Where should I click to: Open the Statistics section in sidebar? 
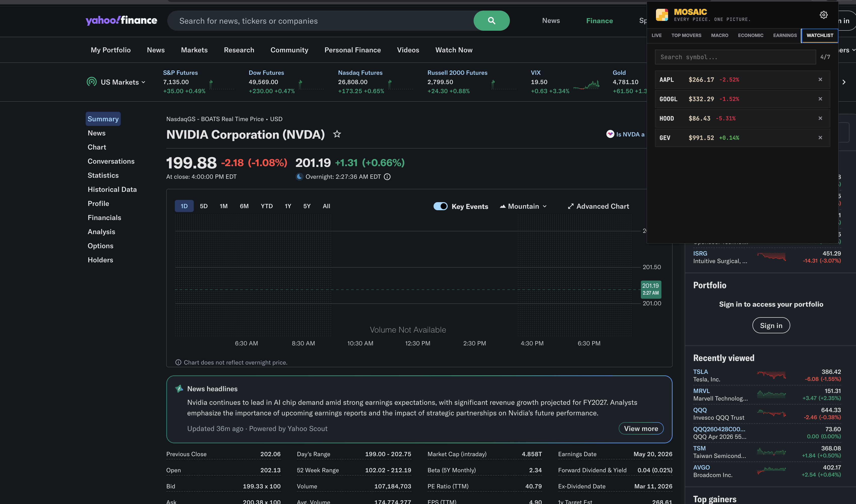[103, 175]
